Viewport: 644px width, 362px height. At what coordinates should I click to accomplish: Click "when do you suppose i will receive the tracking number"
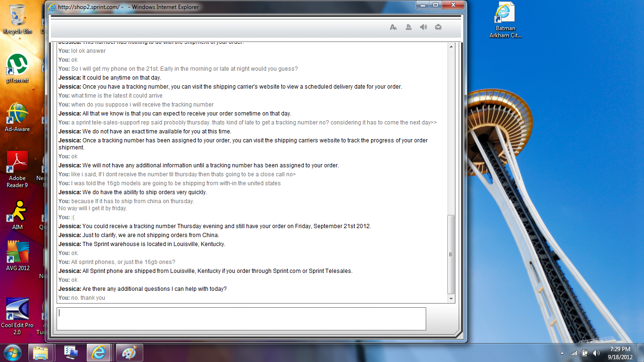[x=142, y=105]
